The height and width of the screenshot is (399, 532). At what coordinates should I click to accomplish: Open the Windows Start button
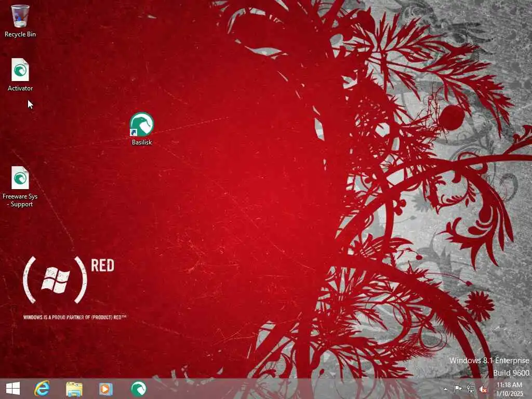pyautogui.click(x=13, y=389)
